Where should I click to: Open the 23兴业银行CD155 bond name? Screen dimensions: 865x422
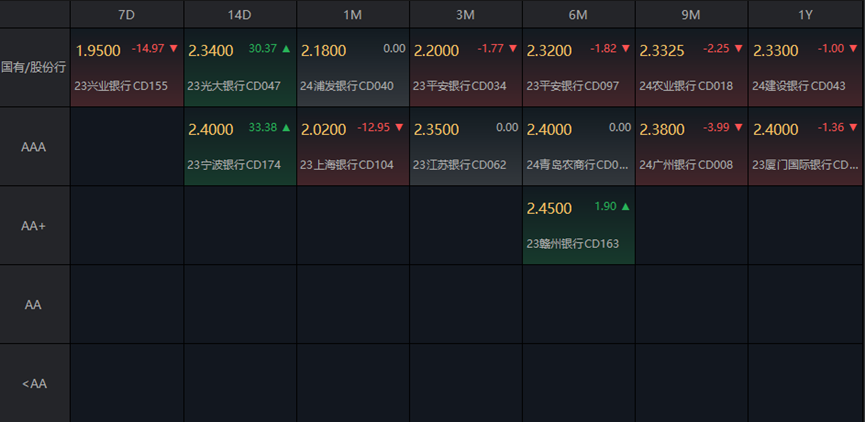[x=121, y=86]
